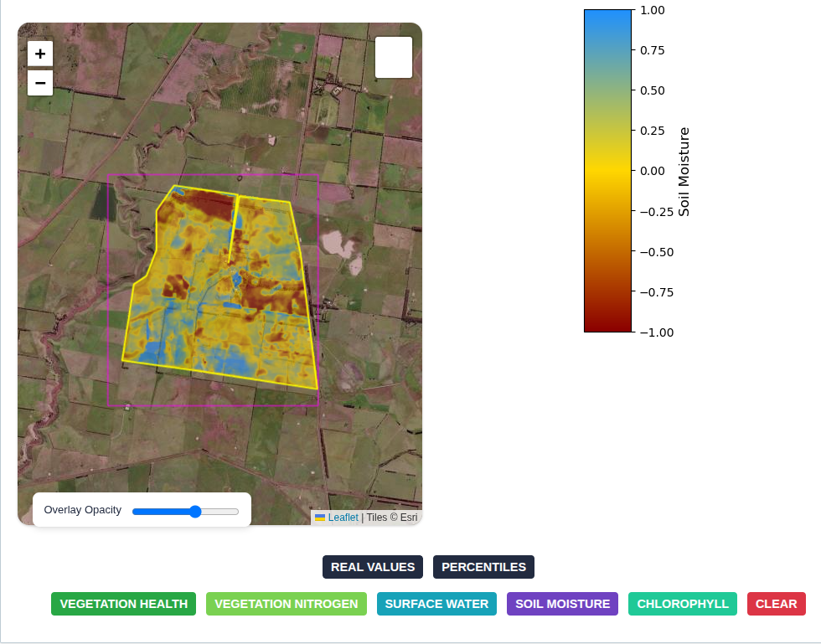
Task: Open the Leaflet attribution link
Action: coord(341,517)
